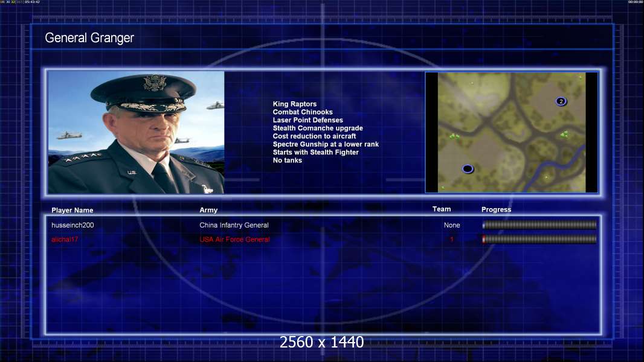The width and height of the screenshot is (644, 362).
Task: Click Spectre Gunship at a lower rank
Action: (x=326, y=144)
